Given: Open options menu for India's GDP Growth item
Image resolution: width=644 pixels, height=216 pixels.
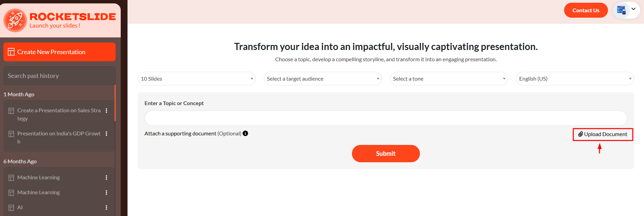Looking at the screenshot, I should point(106,134).
